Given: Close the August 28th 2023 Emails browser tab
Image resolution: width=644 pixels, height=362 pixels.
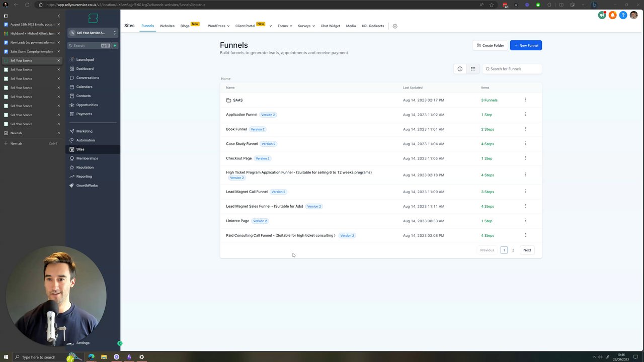Looking at the screenshot, I should pos(58,24).
